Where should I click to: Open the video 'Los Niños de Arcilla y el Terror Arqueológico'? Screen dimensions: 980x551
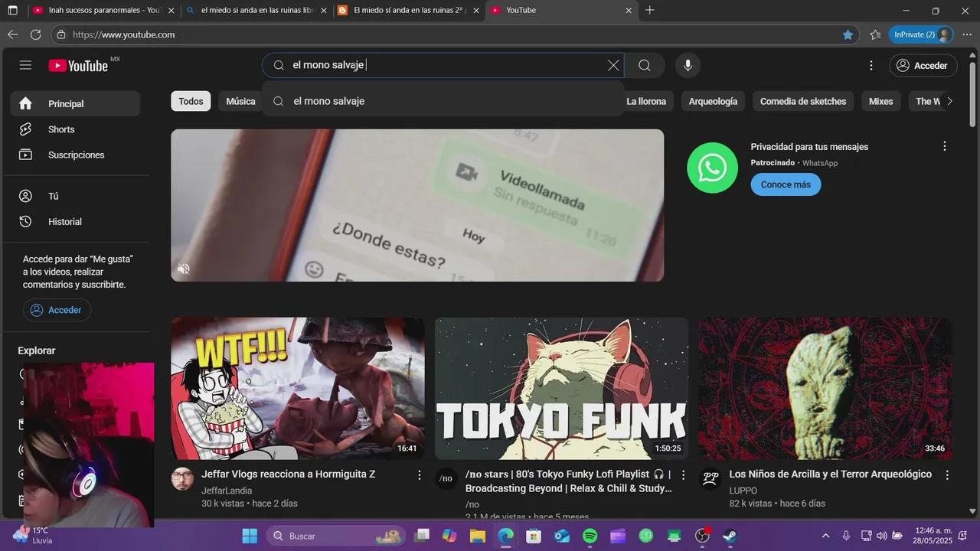click(831, 474)
